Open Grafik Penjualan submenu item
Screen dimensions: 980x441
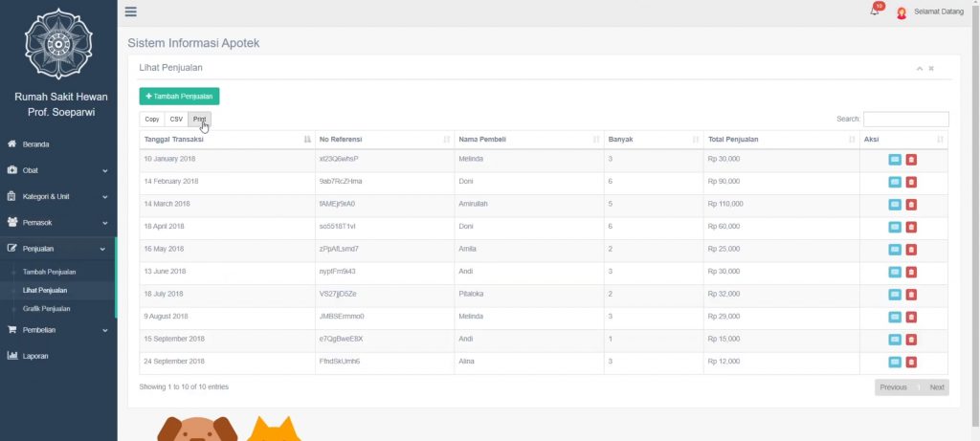[x=46, y=309]
